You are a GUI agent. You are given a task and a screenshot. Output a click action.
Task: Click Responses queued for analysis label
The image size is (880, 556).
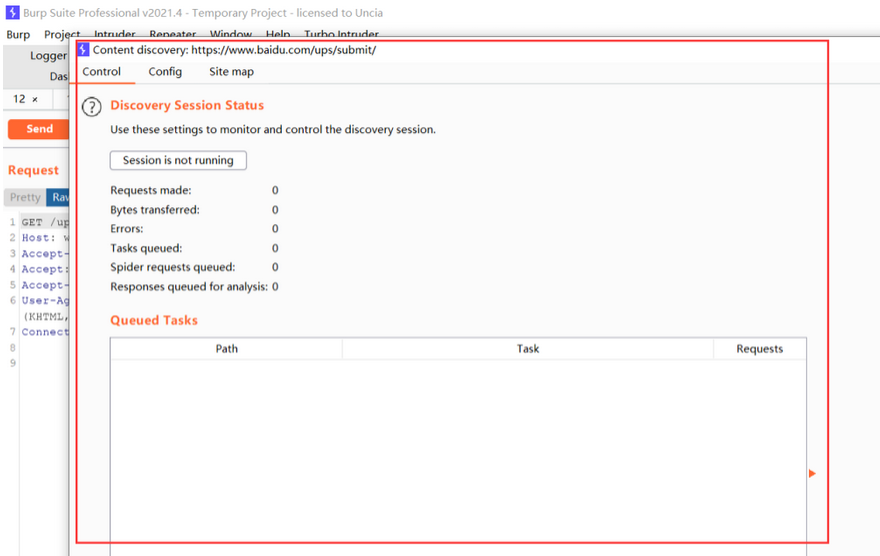(x=189, y=287)
